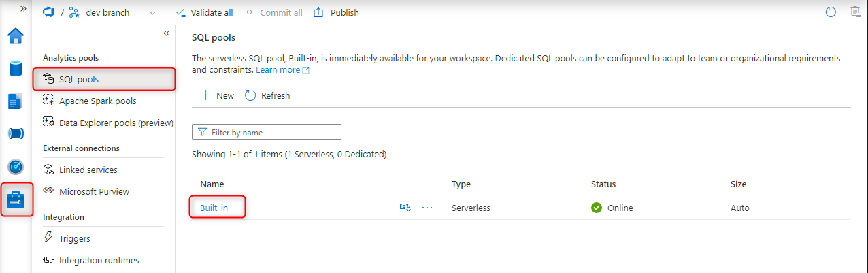Sort by Name column header
The height and width of the screenshot is (273, 868).
pos(212,184)
